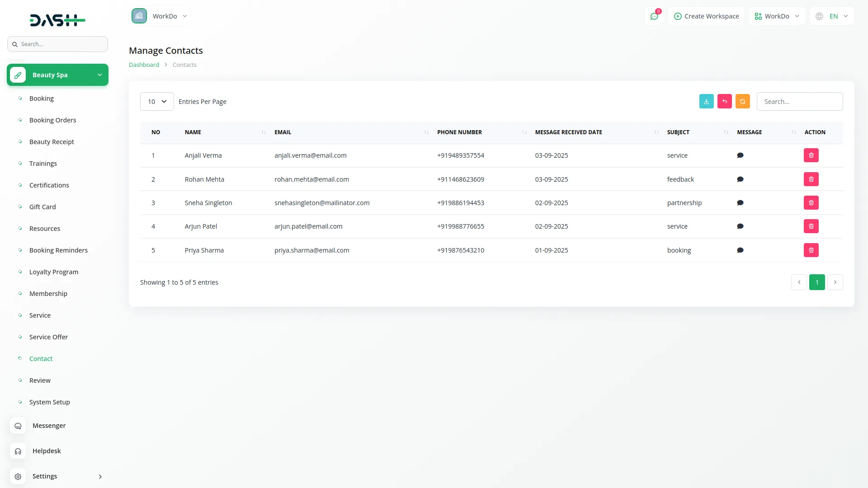Open Helpdesk from the sidebar
The height and width of the screenshot is (488, 868).
[47, 451]
